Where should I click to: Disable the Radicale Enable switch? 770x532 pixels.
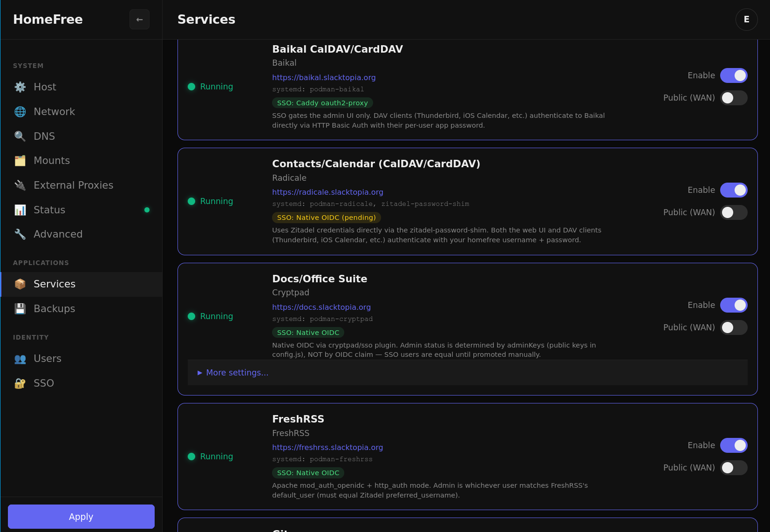point(734,190)
